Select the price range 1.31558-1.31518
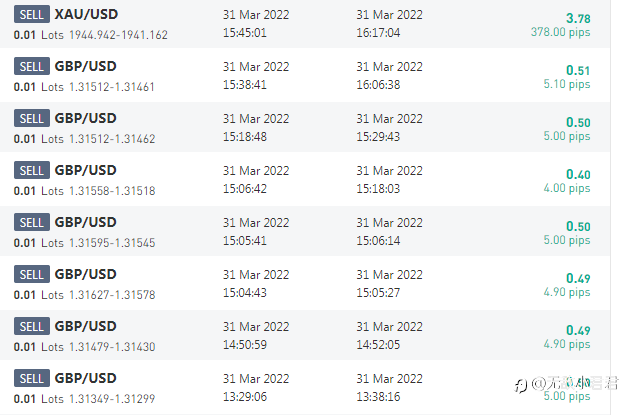 point(112,191)
